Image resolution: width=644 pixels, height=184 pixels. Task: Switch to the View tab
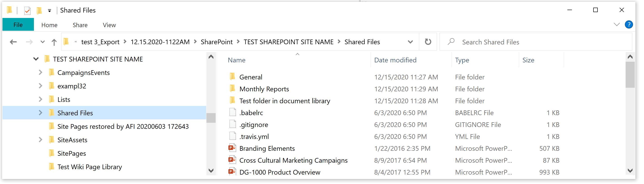click(x=109, y=25)
